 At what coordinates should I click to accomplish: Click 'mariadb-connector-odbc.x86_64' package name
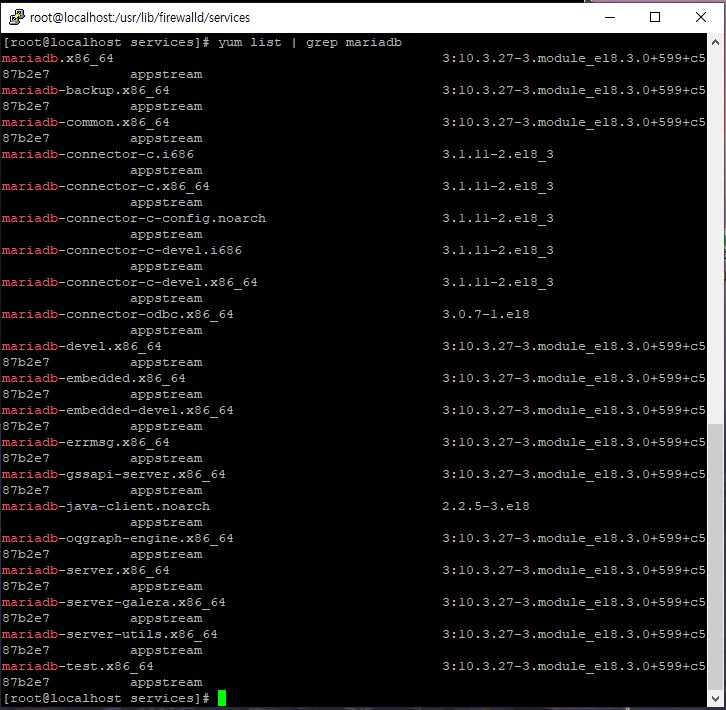click(118, 314)
